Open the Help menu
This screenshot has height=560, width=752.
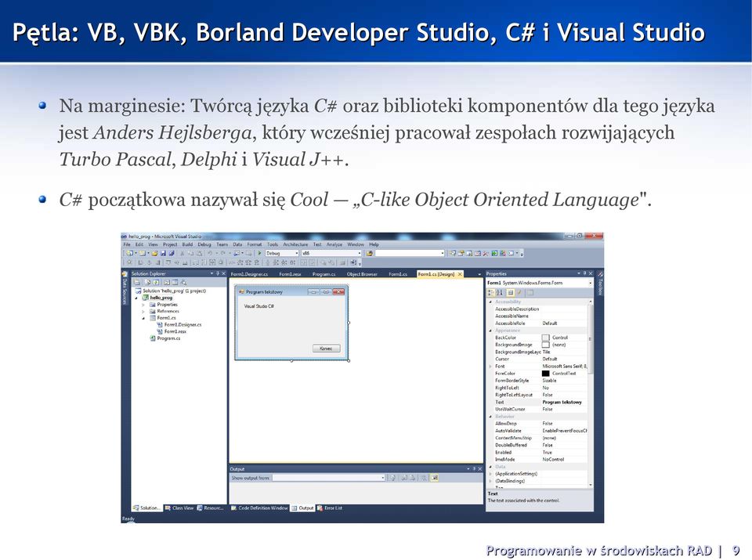(x=374, y=244)
